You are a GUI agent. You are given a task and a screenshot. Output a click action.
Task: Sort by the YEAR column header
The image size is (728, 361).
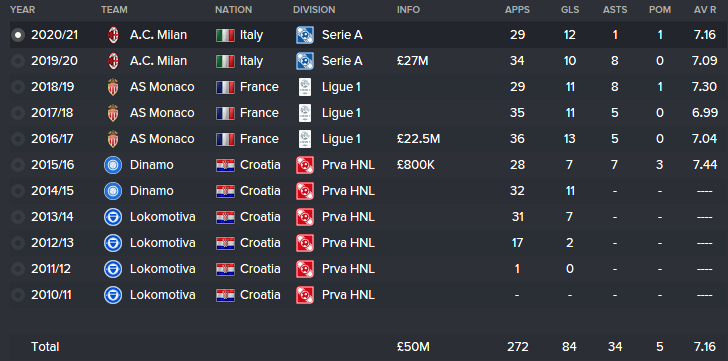(x=22, y=10)
